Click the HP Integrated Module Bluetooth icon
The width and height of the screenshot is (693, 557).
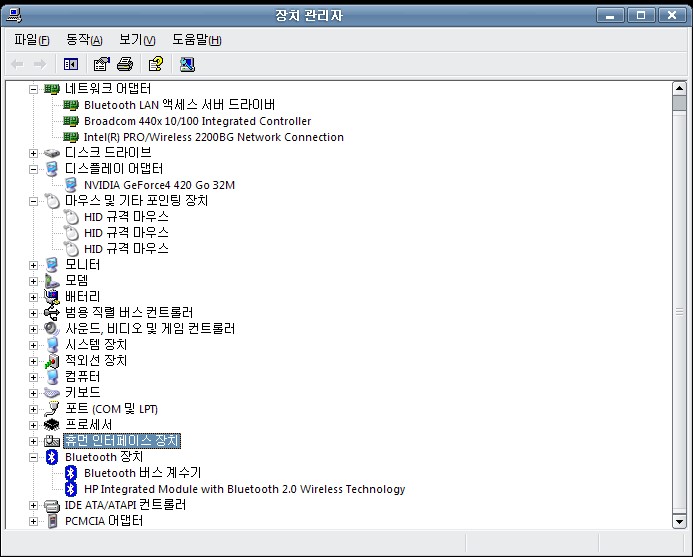click(71, 489)
